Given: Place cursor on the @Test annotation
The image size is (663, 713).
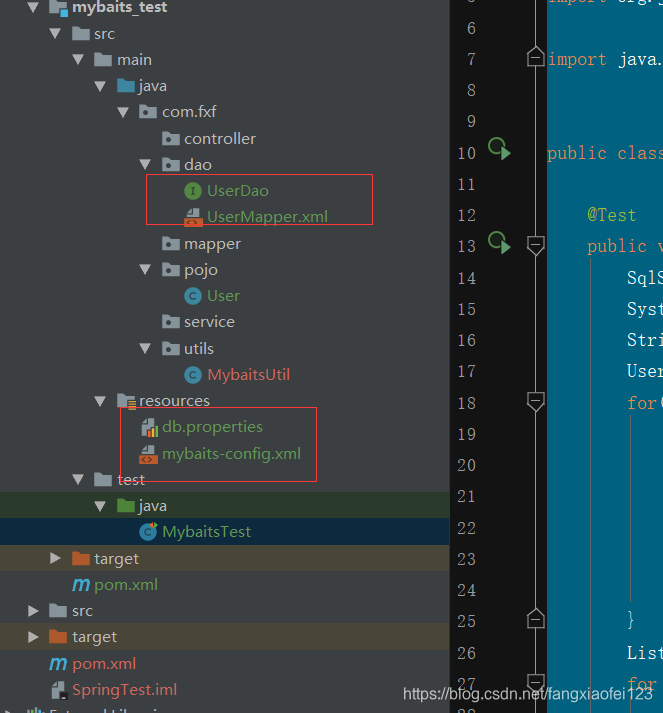Looking at the screenshot, I should [611, 215].
